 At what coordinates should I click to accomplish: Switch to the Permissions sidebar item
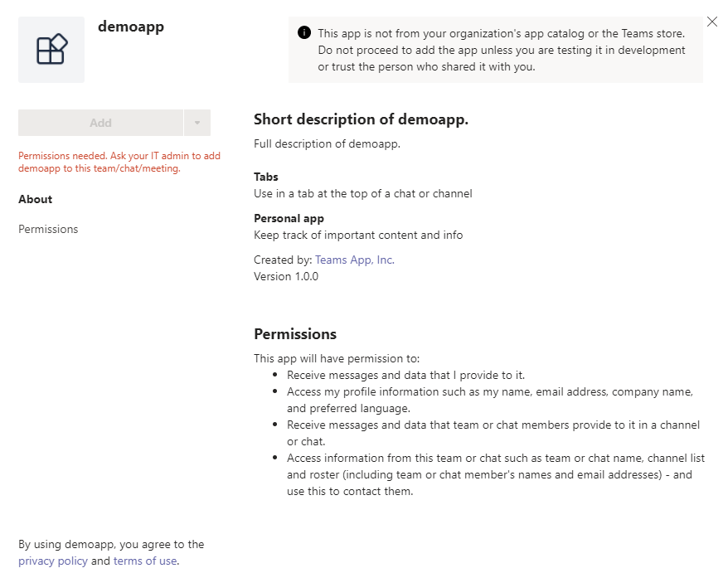coord(48,229)
